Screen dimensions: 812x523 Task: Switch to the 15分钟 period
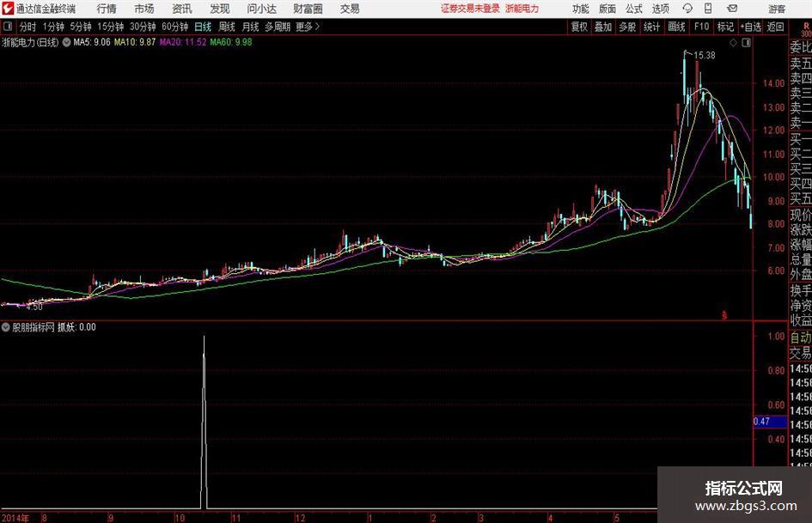click(110, 27)
